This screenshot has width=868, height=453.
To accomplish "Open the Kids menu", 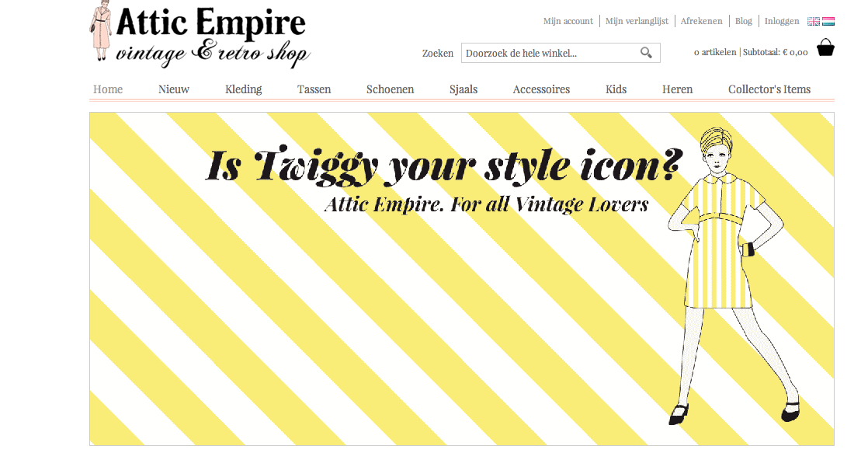I will [616, 89].
